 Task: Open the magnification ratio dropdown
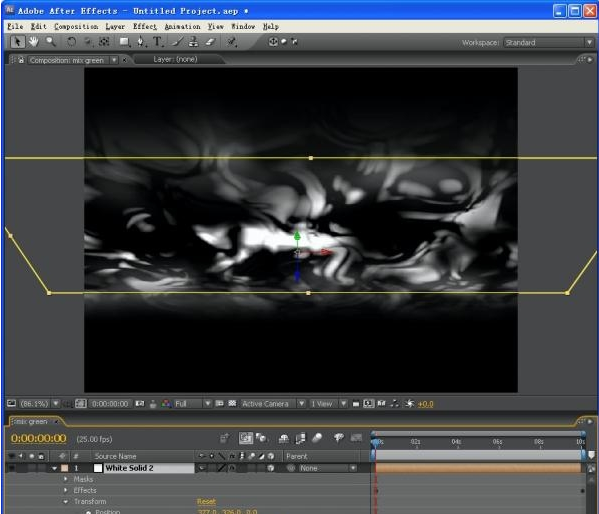[56, 404]
